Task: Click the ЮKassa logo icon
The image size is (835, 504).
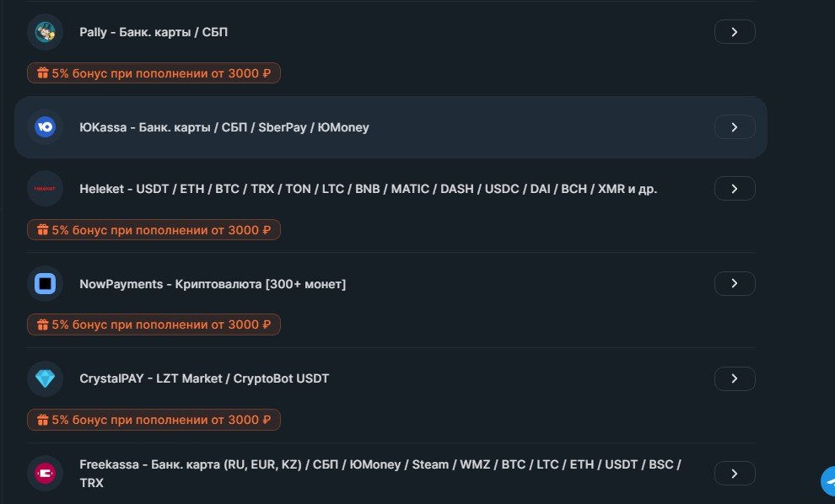Action: click(x=45, y=127)
